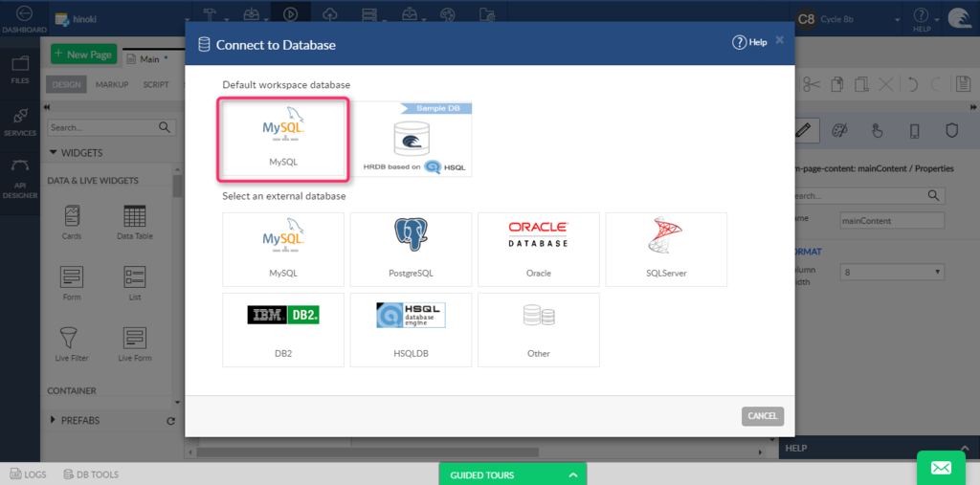Open the API DESIGNER sidebar panel

(20, 180)
